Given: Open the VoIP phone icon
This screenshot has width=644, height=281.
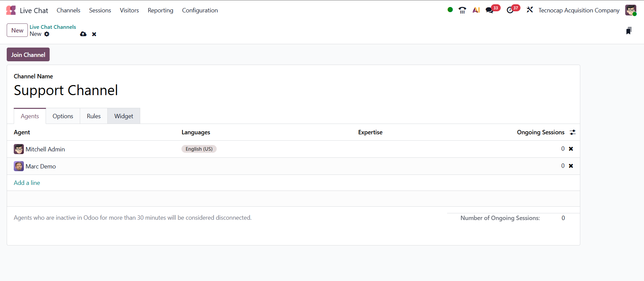Looking at the screenshot, I should pyautogui.click(x=462, y=10).
